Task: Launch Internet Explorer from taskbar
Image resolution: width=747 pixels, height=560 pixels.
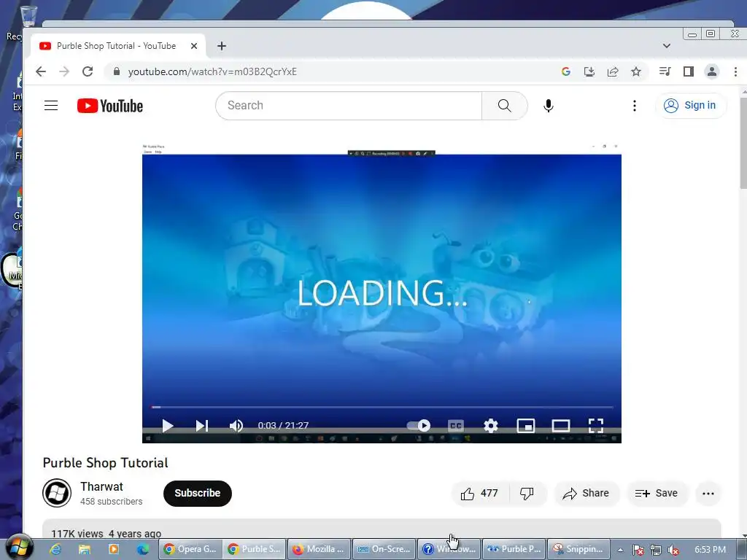Action: (x=55, y=549)
